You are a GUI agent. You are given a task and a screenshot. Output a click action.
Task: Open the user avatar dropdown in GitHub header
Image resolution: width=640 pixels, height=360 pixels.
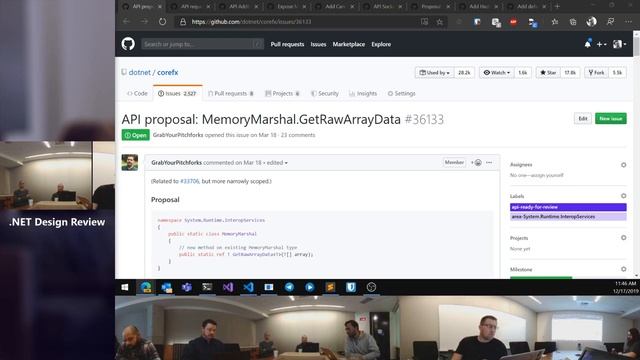point(619,44)
